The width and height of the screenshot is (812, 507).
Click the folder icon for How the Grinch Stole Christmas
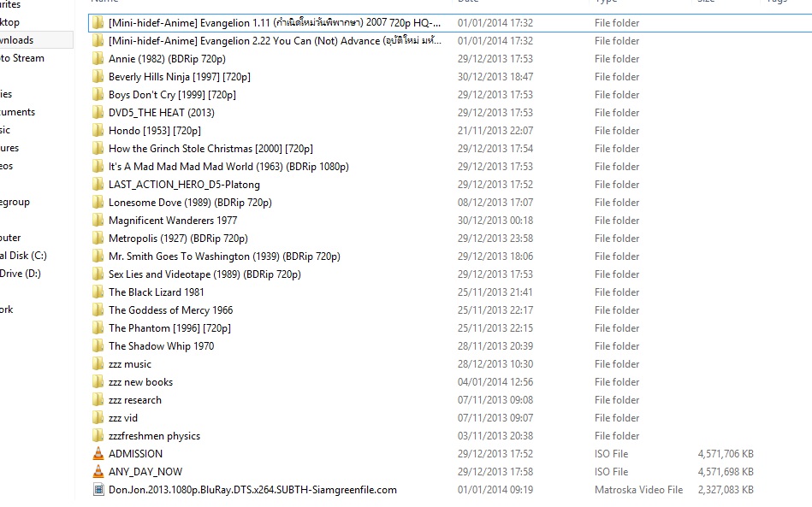coord(98,149)
